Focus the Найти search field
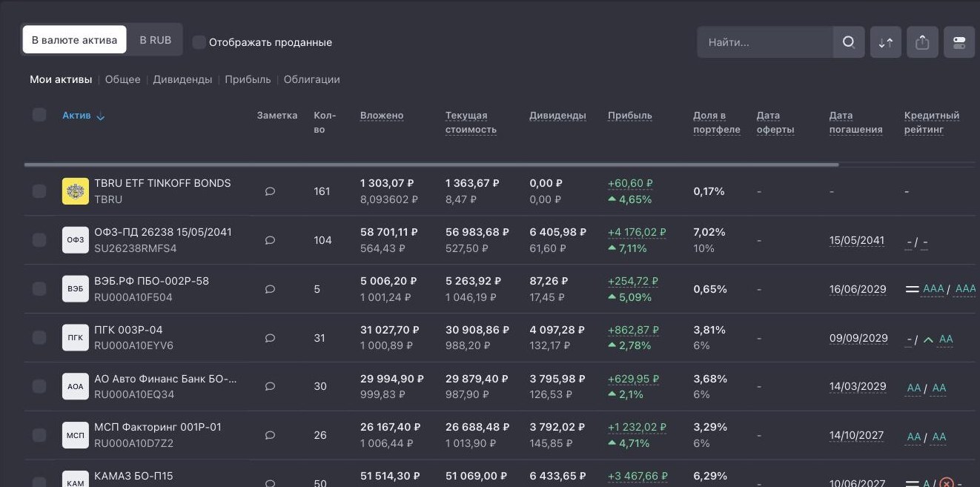The image size is (980, 487). tap(765, 42)
